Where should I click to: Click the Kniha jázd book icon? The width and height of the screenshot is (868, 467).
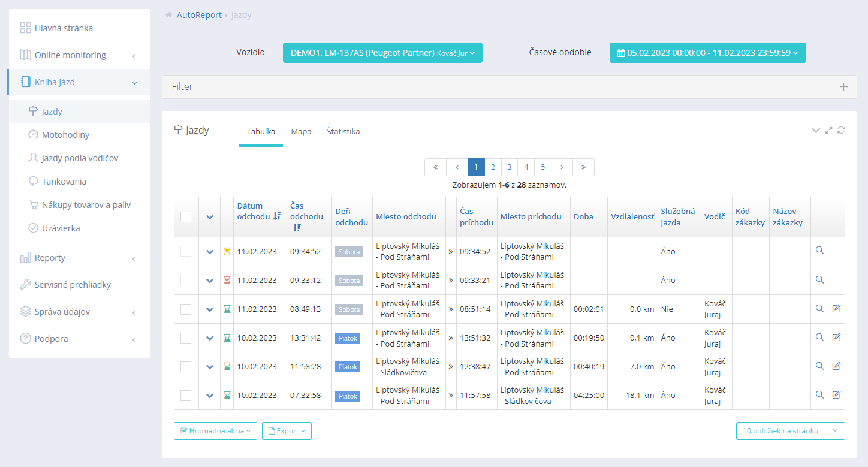(25, 82)
